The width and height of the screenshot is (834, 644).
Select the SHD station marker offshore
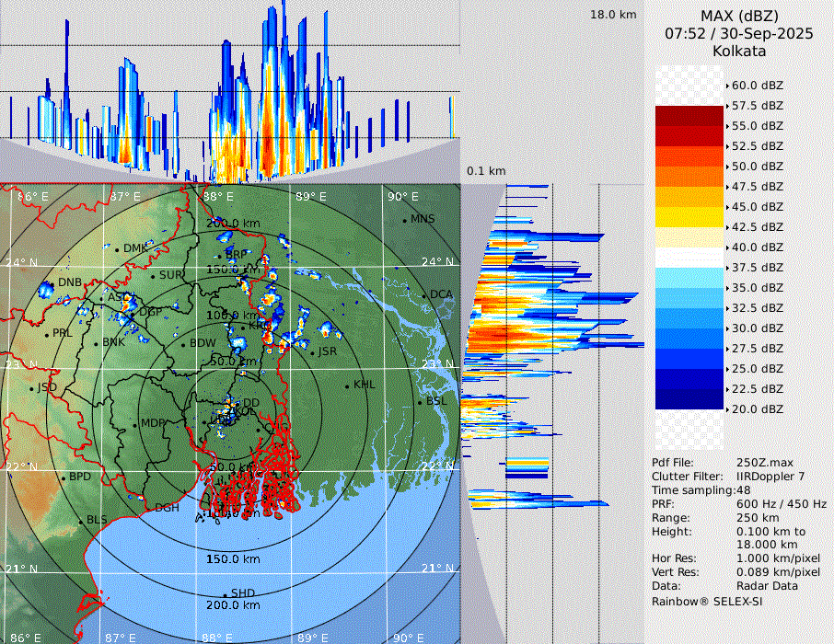click(226, 594)
